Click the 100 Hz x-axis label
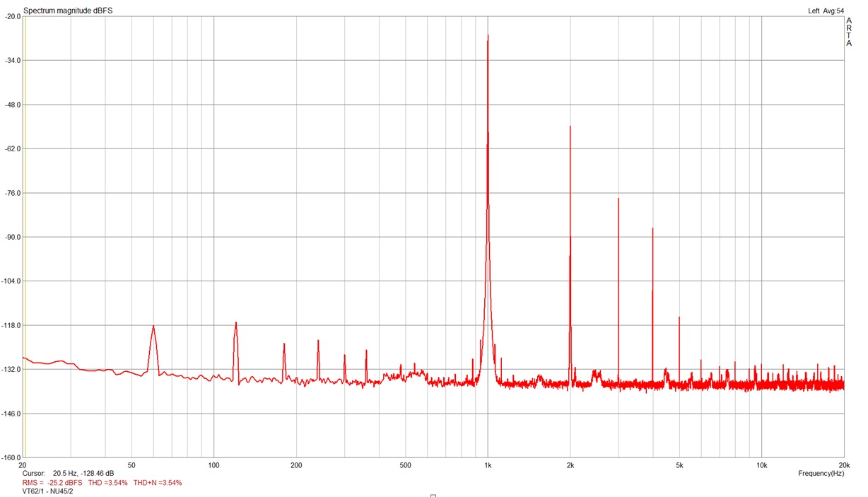 214,465
